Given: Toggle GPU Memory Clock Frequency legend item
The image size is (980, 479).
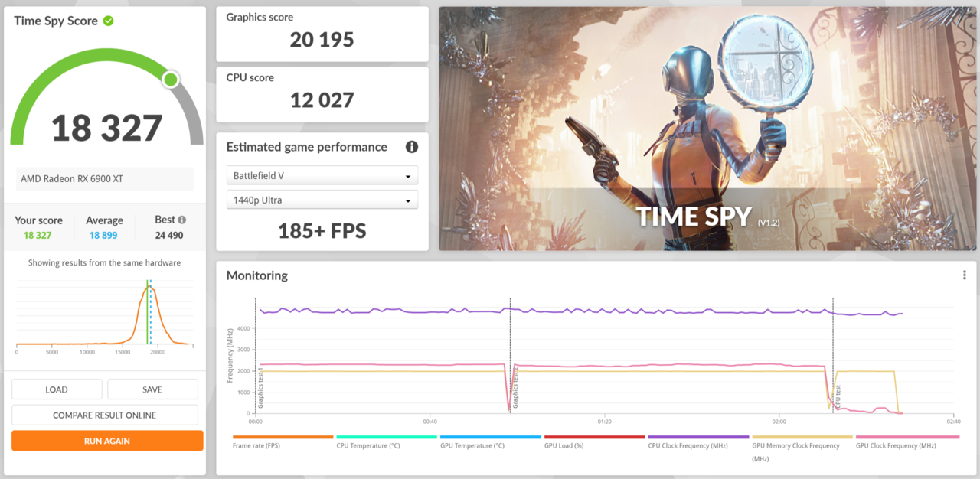Looking at the screenshot, I should click(x=802, y=445).
